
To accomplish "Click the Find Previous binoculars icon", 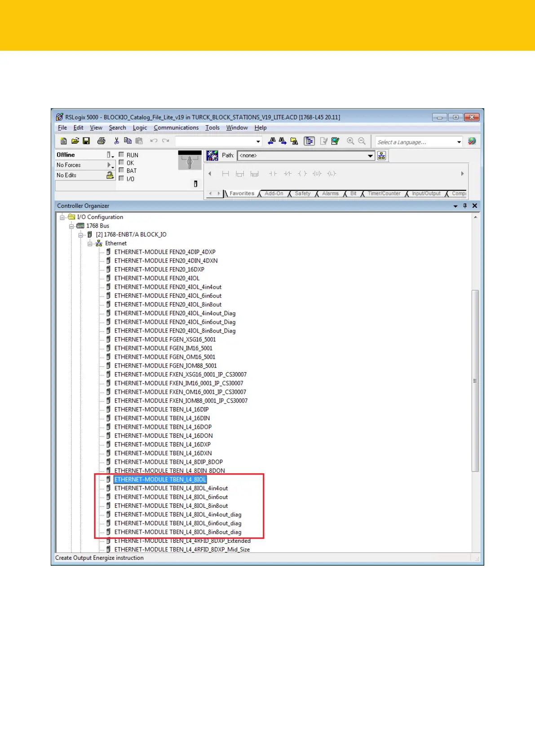I will [x=272, y=141].
